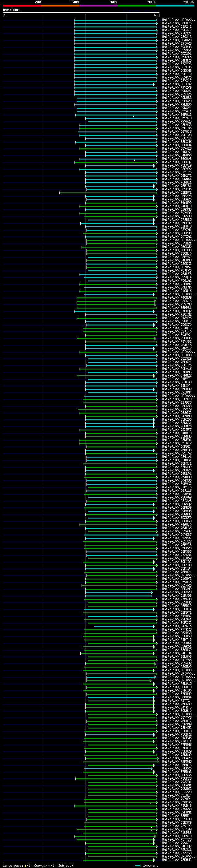The width and height of the screenshot is (197, 868).
Task: Click the orange ~40% identity legend segment
Action: coord(60,6)
